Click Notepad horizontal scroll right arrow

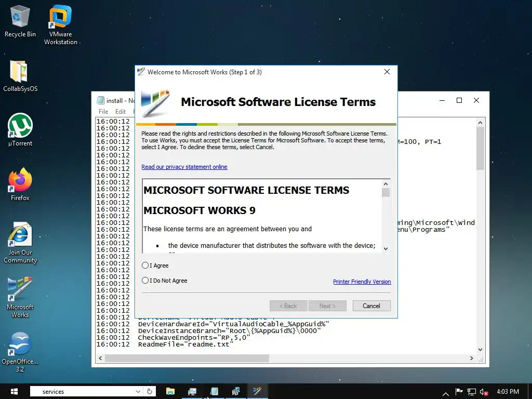[472, 358]
